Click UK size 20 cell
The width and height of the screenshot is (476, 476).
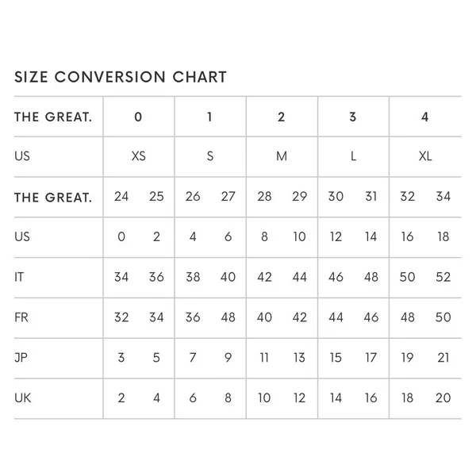coord(443,397)
